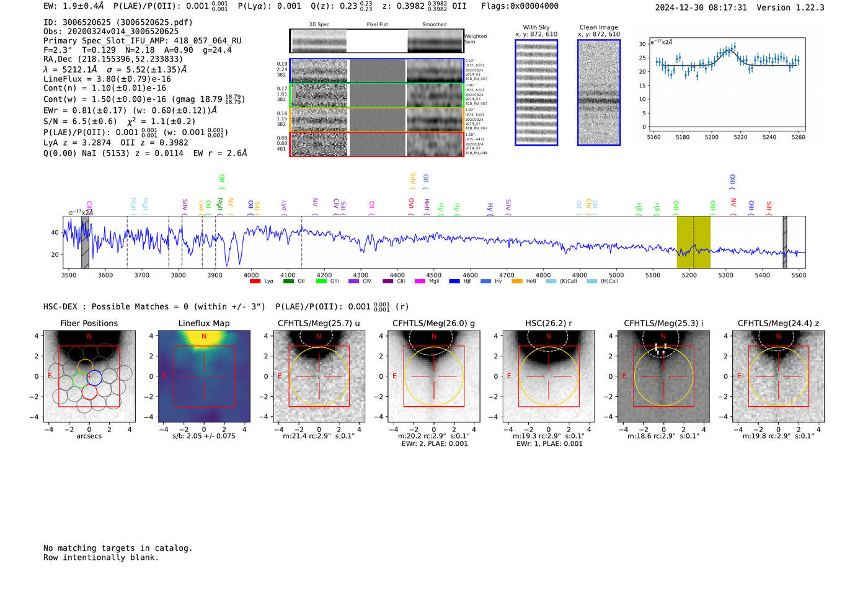Click the weighted sum smoothed spectrum panel
Image resolution: width=868 pixels, height=591 pixels.
tap(435, 41)
